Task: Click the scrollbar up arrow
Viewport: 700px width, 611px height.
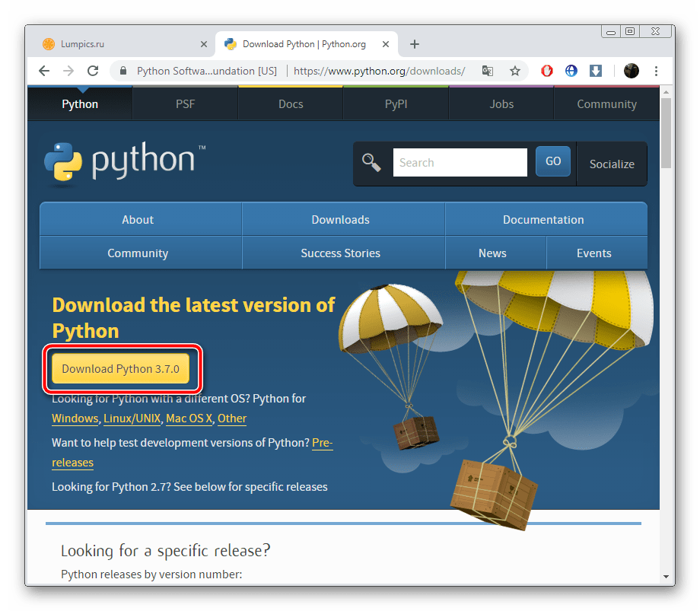Action: [x=666, y=92]
